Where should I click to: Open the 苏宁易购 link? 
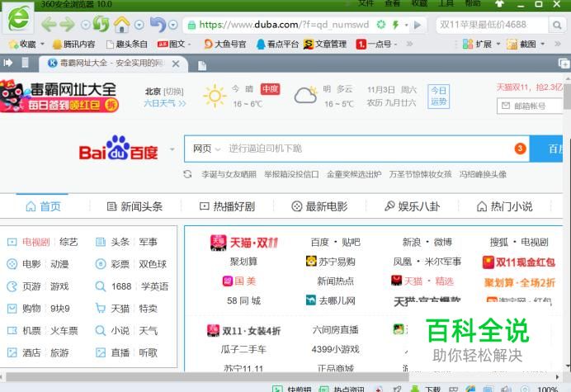pos(331,262)
